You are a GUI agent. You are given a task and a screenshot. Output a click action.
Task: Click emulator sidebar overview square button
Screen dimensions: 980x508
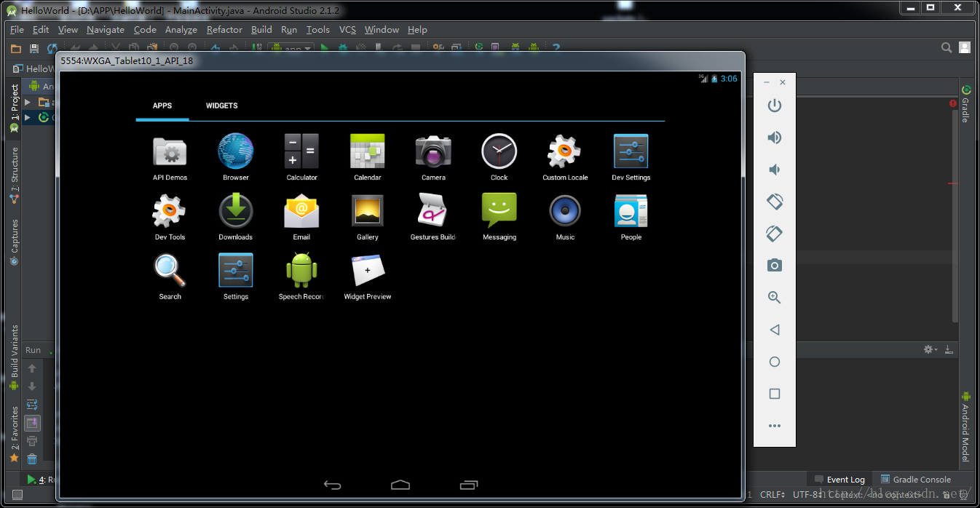click(775, 394)
